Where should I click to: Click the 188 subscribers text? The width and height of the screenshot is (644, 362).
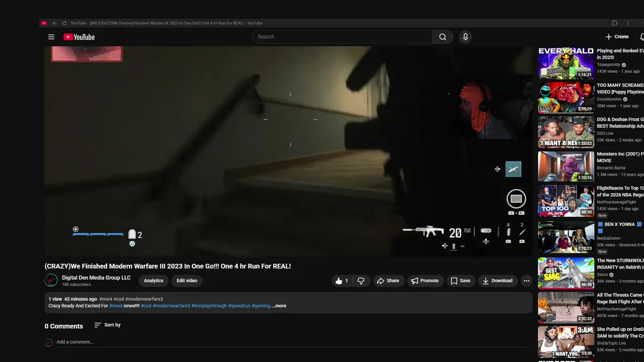[x=76, y=285]
